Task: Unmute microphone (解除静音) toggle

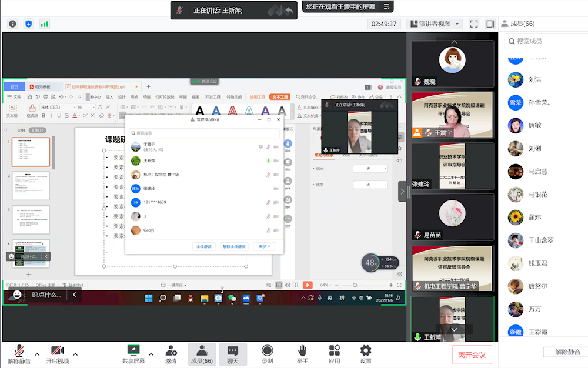Action: pos(19,354)
